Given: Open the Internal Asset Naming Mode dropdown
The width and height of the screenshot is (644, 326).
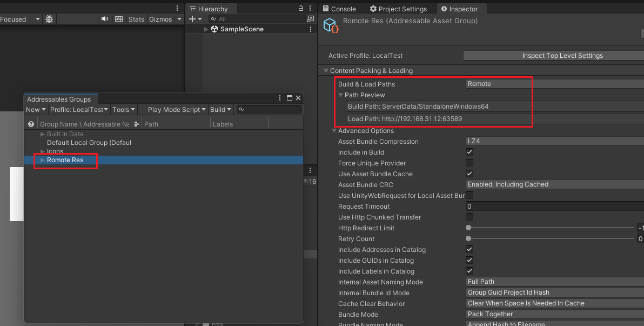Looking at the screenshot, I should [555, 282].
